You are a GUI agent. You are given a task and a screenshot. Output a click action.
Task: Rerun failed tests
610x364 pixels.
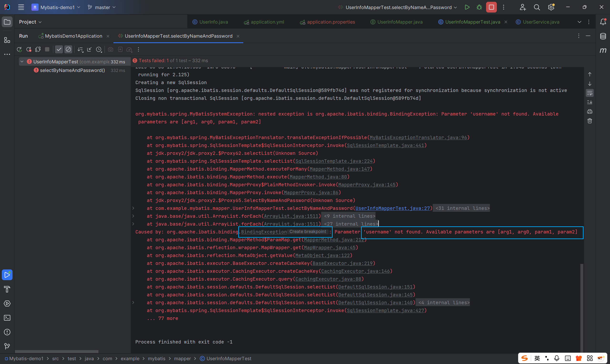click(x=29, y=50)
